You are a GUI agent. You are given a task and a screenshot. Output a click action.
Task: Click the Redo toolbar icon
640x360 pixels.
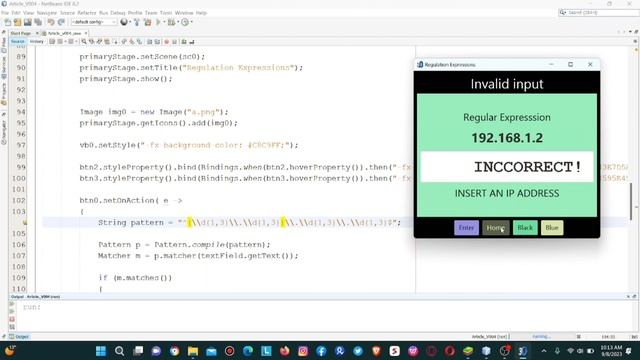click(61, 22)
